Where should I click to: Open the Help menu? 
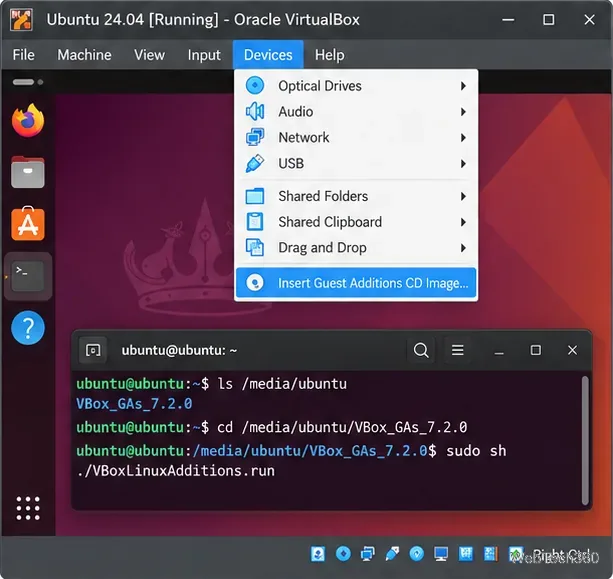click(330, 55)
